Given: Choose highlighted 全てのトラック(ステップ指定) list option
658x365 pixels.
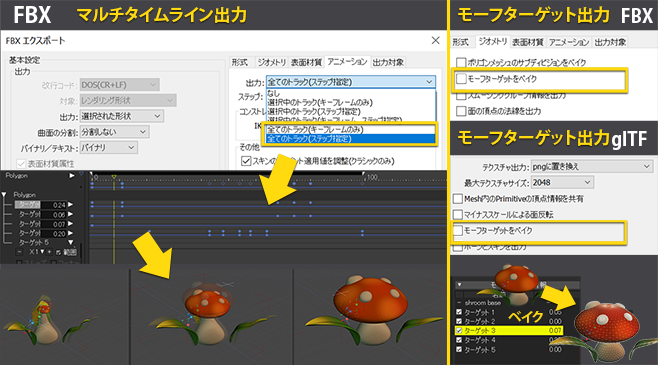Looking at the screenshot, I should click(x=350, y=139).
